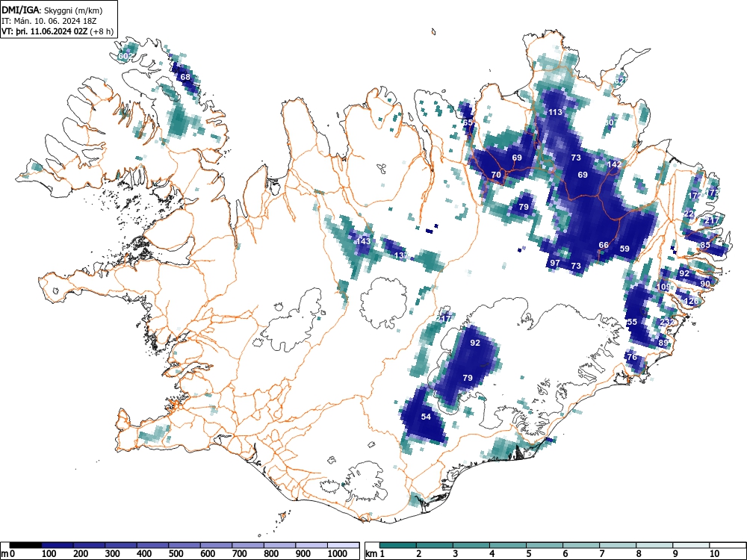Pick the 113 visibility value

pos(555,112)
